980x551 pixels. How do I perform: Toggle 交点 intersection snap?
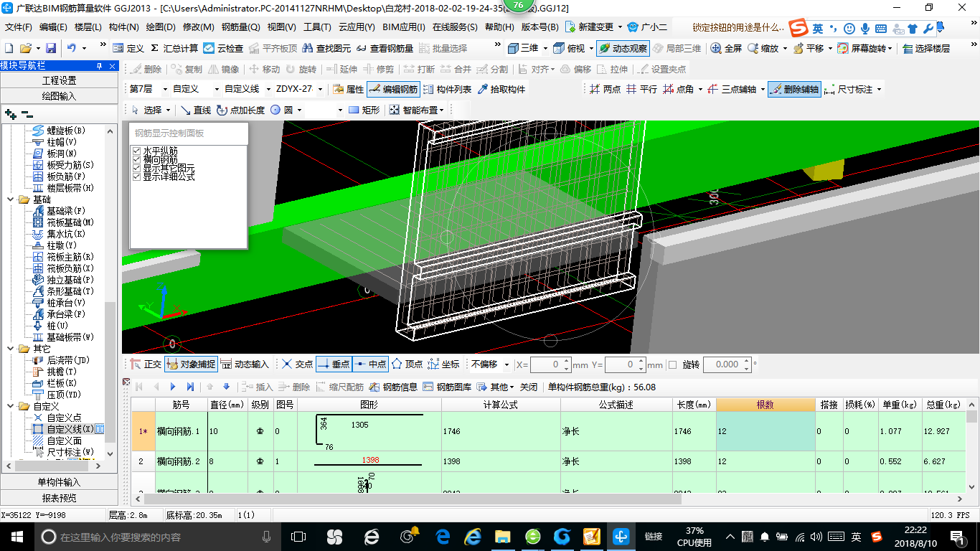click(297, 364)
